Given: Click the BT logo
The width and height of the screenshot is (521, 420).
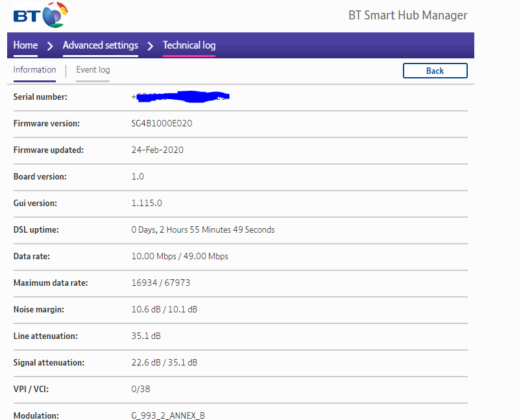Looking at the screenshot, I should click(40, 14).
